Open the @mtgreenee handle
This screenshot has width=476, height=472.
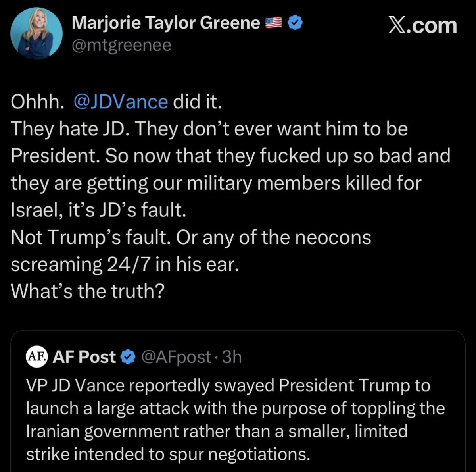[x=121, y=46]
